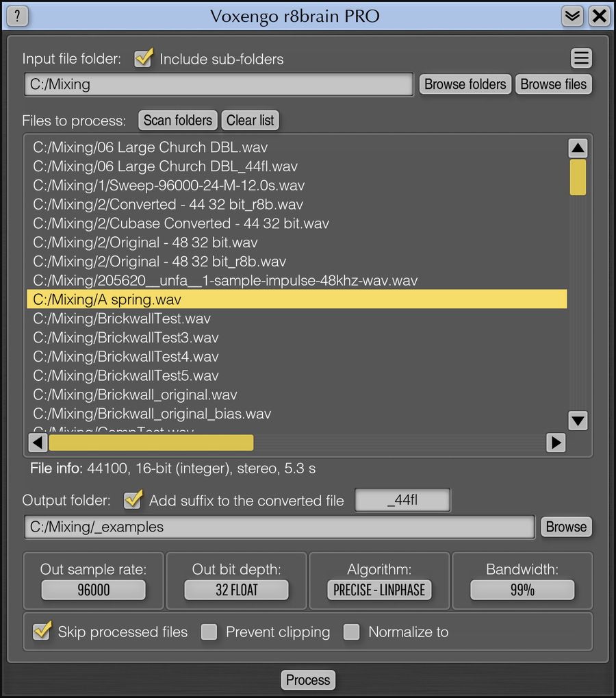Click the file list scroll up arrow
The width and height of the screenshot is (616, 698).
(578, 147)
